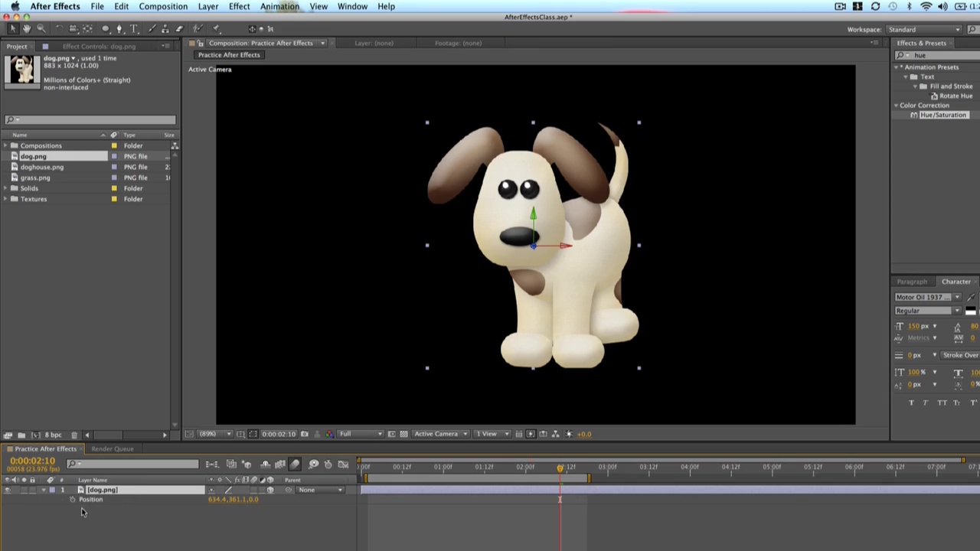Open the comp mini-flowchart icon in timeline

click(x=211, y=464)
